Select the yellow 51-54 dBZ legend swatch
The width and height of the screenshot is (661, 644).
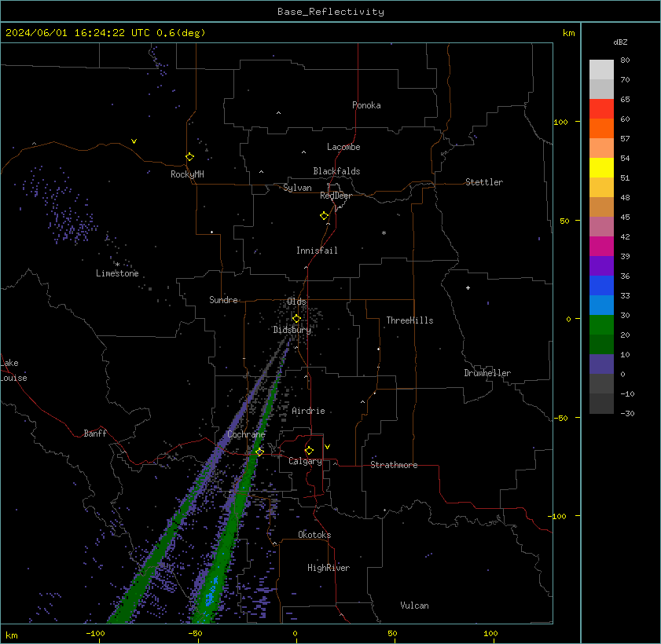[x=601, y=167]
